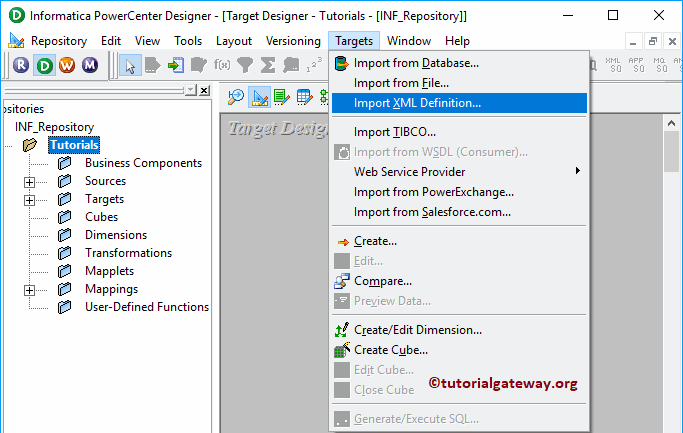The image size is (683, 433).
Task: Open the View menu
Action: (x=147, y=41)
